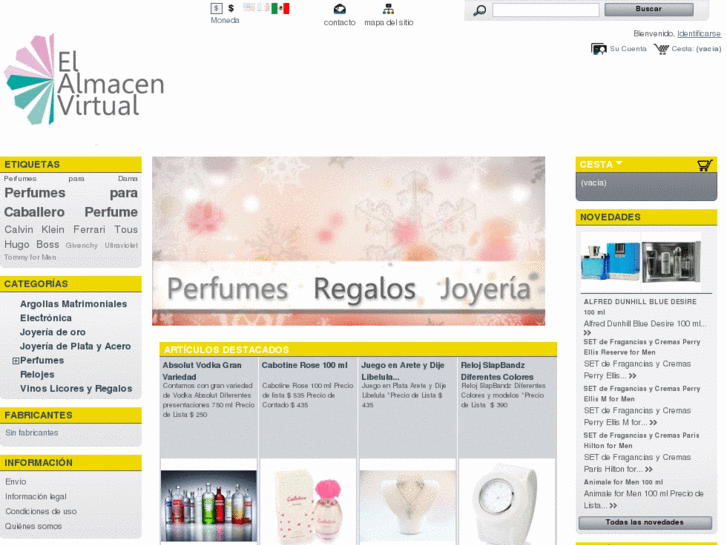The width and height of the screenshot is (727, 545).
Task: Open the Argollas Matrimoniales category
Action: coord(73,304)
